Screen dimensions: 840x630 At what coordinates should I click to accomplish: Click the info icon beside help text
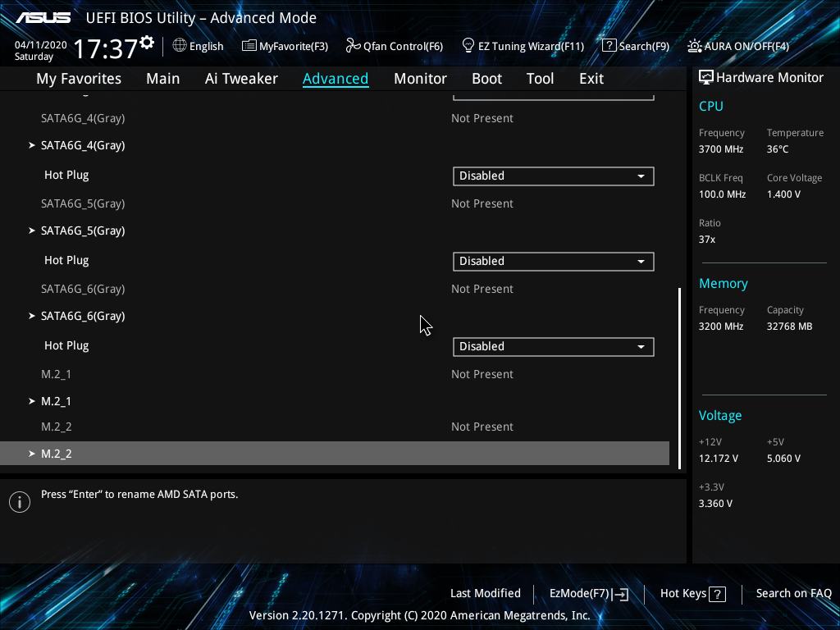(20, 502)
